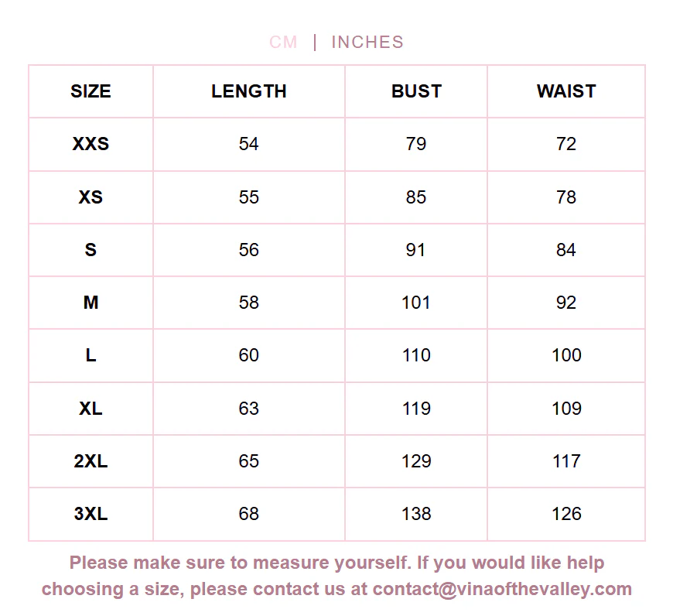Click the XXS length value 54
Viewport: 673px width, 616px height.
point(249,144)
